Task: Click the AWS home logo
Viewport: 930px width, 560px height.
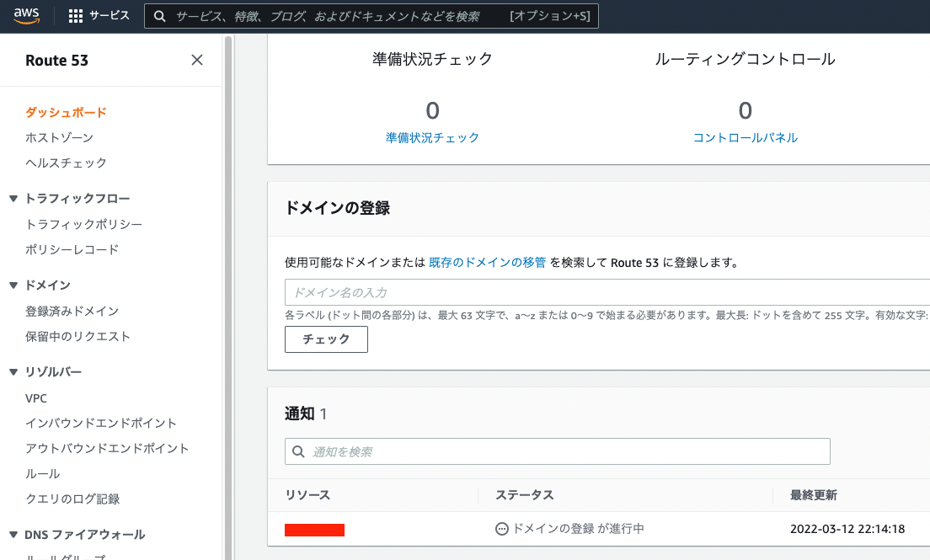Action: [24, 14]
